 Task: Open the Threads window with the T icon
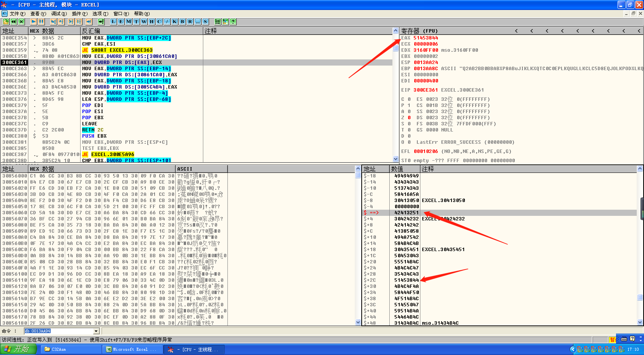coord(136,22)
